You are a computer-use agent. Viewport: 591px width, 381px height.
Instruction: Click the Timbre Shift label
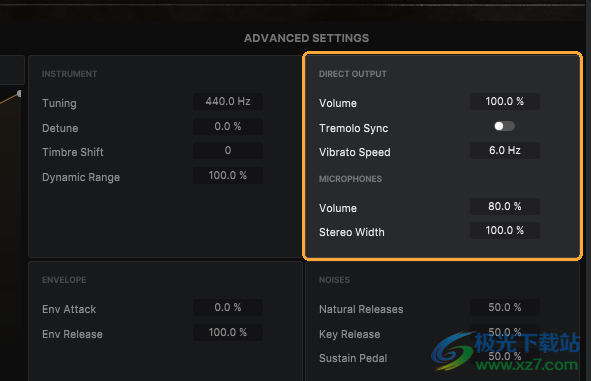click(x=73, y=152)
